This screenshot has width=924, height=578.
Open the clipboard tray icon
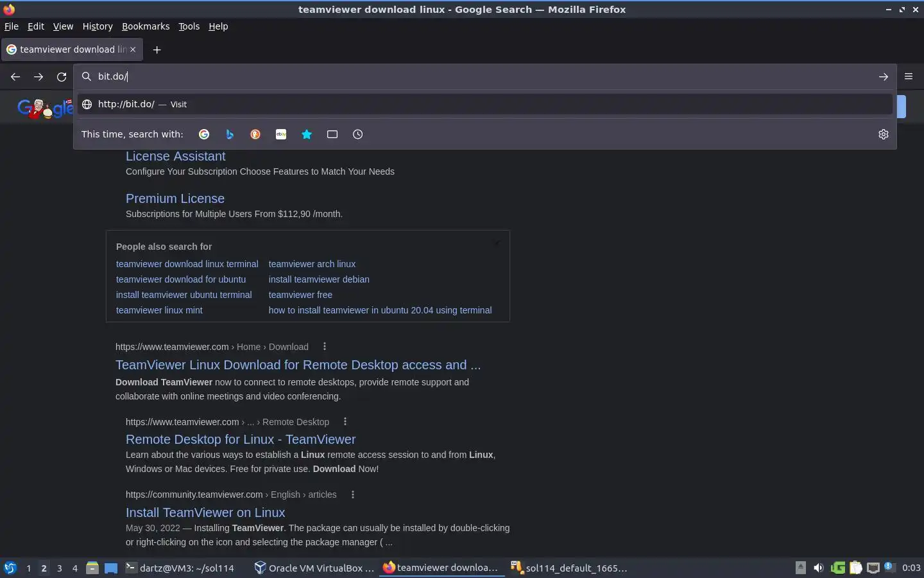point(856,568)
